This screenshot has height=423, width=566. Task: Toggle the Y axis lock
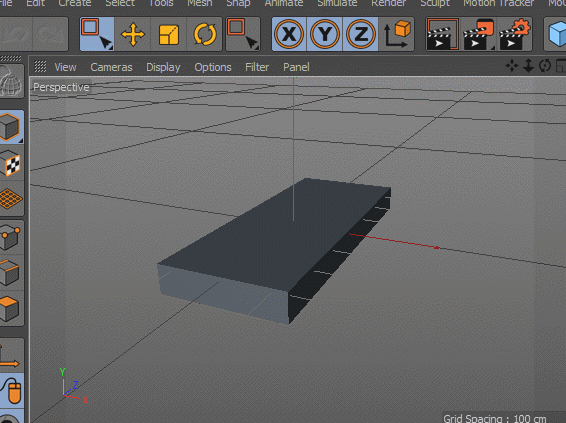click(x=325, y=34)
